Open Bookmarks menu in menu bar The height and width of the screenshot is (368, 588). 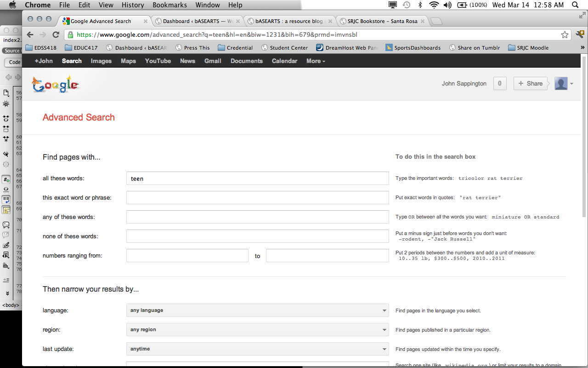170,5
